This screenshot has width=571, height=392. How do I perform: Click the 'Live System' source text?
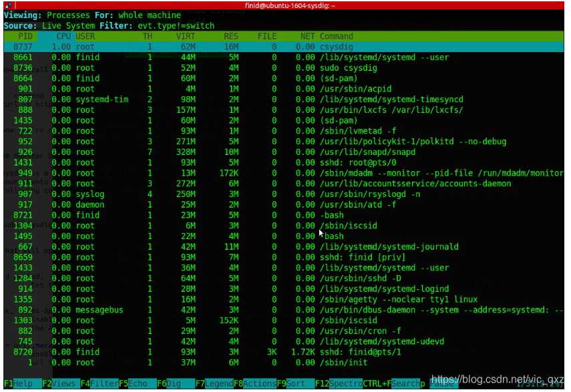click(69, 26)
